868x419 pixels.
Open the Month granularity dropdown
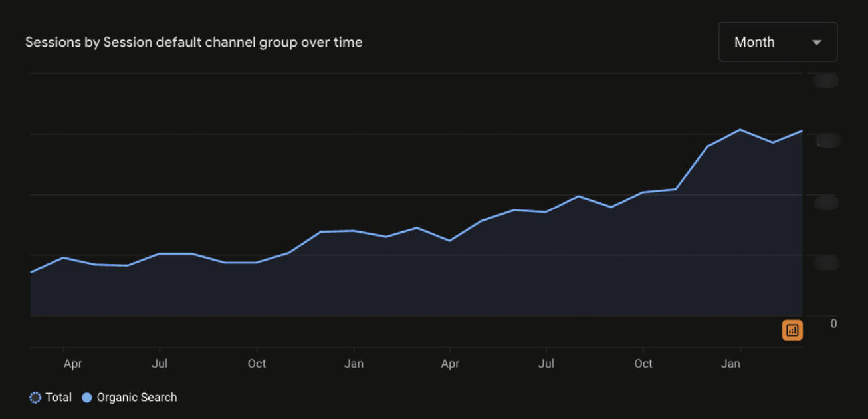pyautogui.click(x=778, y=42)
